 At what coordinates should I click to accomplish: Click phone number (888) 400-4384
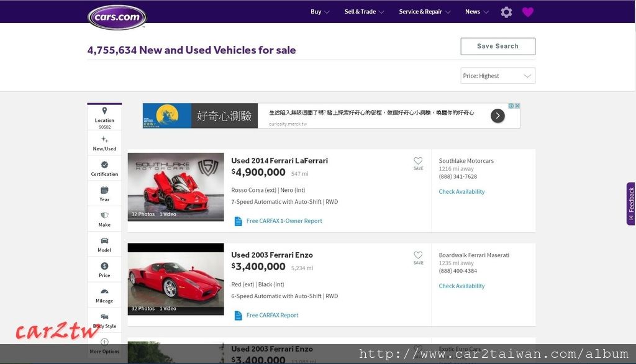click(x=458, y=271)
